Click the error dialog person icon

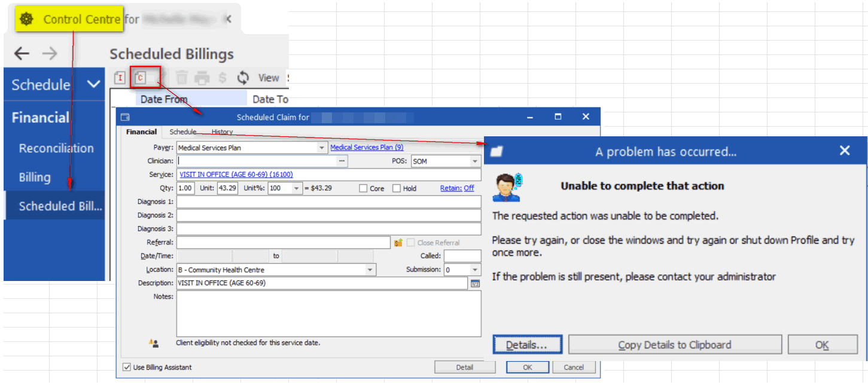pyautogui.click(x=506, y=187)
